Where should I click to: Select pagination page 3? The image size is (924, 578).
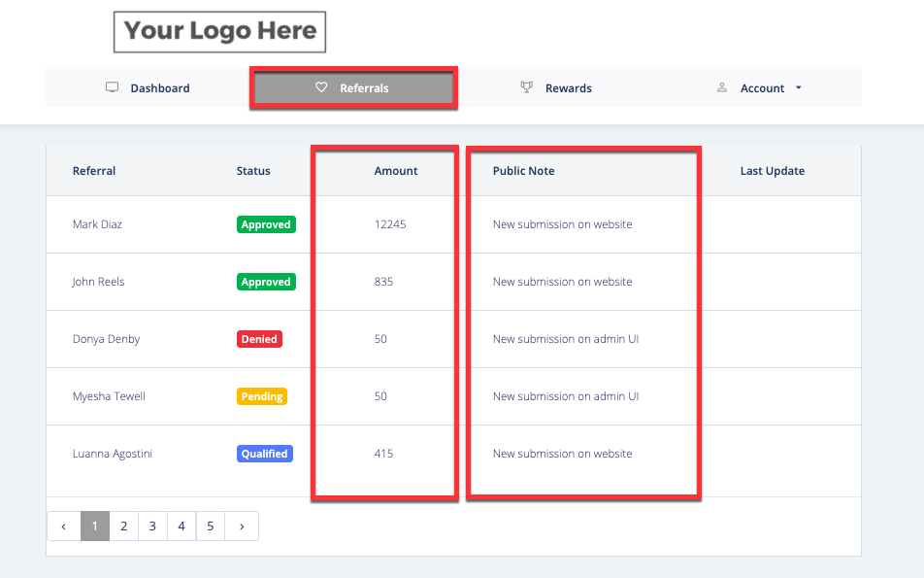tap(152, 527)
